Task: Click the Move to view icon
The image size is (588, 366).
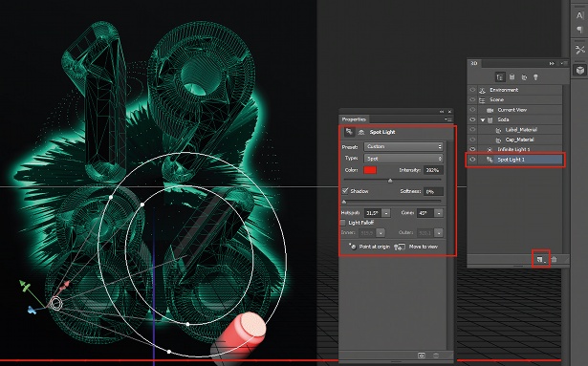Action: pos(400,247)
